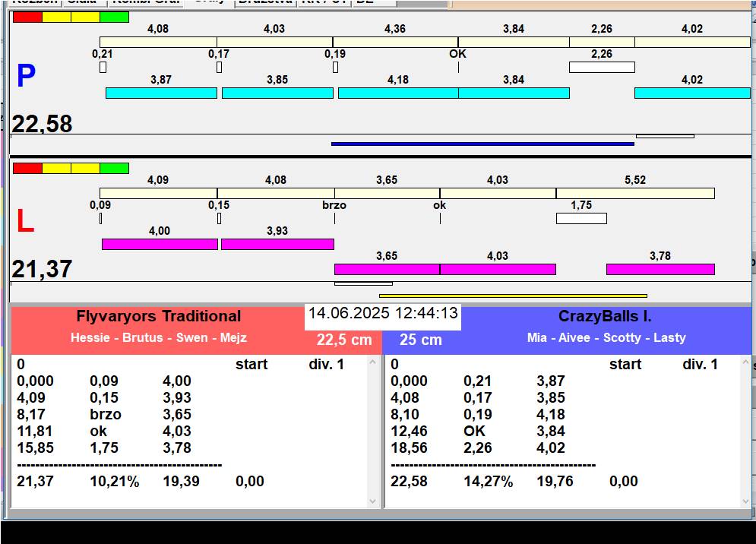Click the cyan 3,87 run bar
This screenshot has width=756, height=544.
coord(161,93)
